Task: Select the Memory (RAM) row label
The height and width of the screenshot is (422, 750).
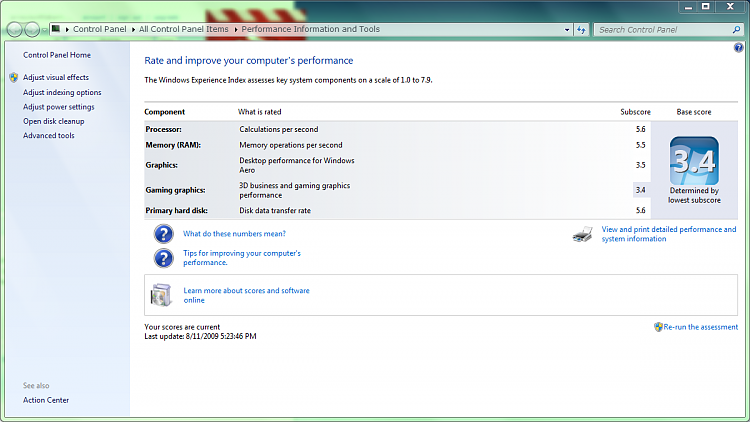Action: click(173, 145)
